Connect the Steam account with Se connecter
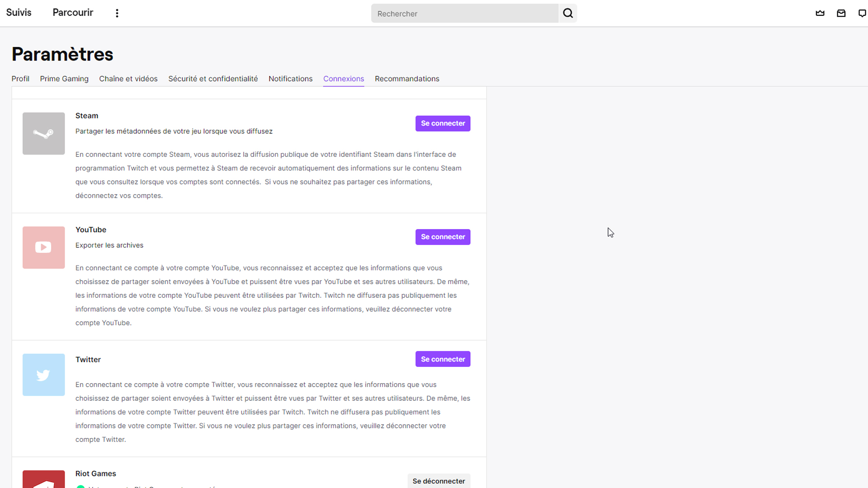This screenshot has width=868, height=488. [x=443, y=123]
